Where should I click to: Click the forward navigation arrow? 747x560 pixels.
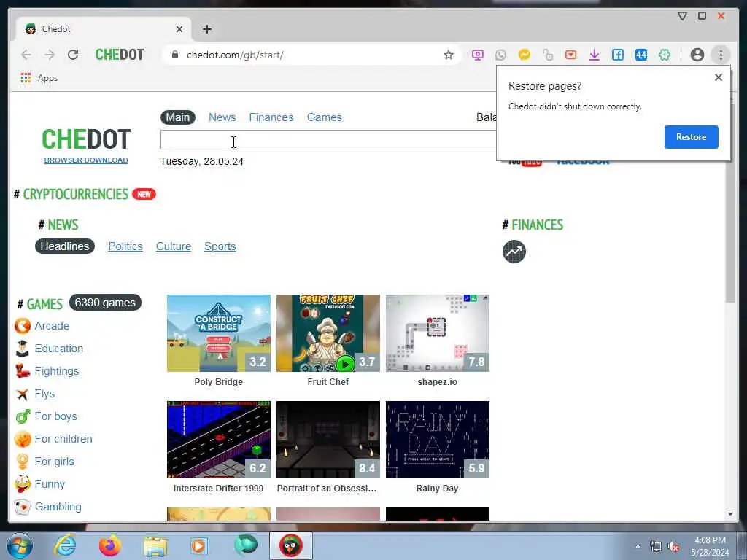pos(50,55)
